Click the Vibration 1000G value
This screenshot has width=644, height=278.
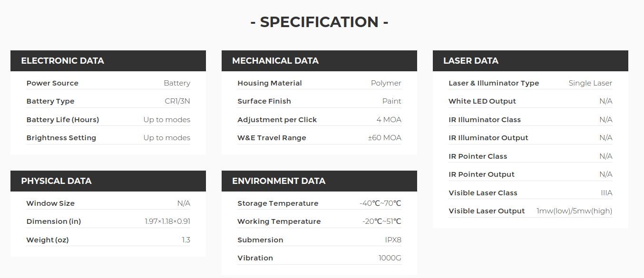[390, 258]
